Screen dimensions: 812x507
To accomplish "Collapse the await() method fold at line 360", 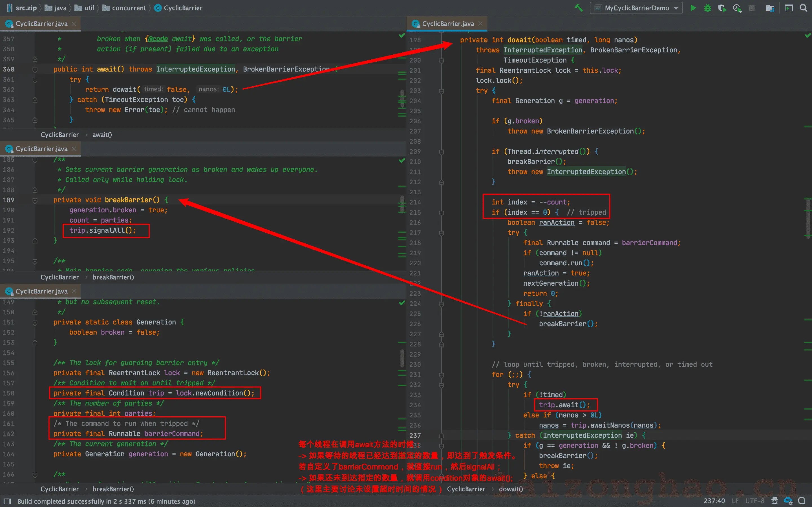I will coord(35,69).
